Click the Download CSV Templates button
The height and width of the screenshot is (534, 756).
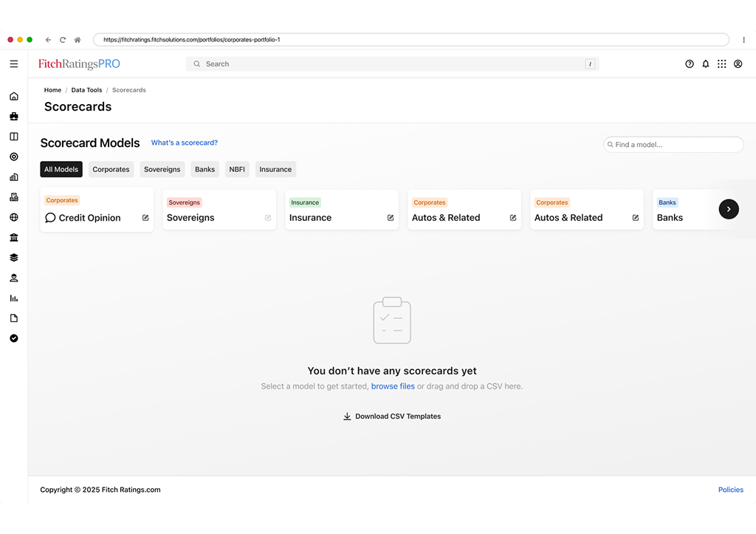391,417
